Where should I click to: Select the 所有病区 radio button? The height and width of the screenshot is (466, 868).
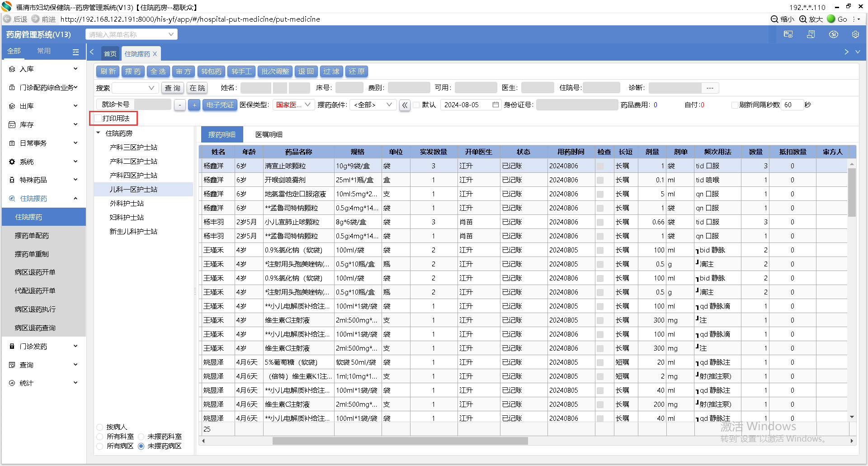pos(100,446)
